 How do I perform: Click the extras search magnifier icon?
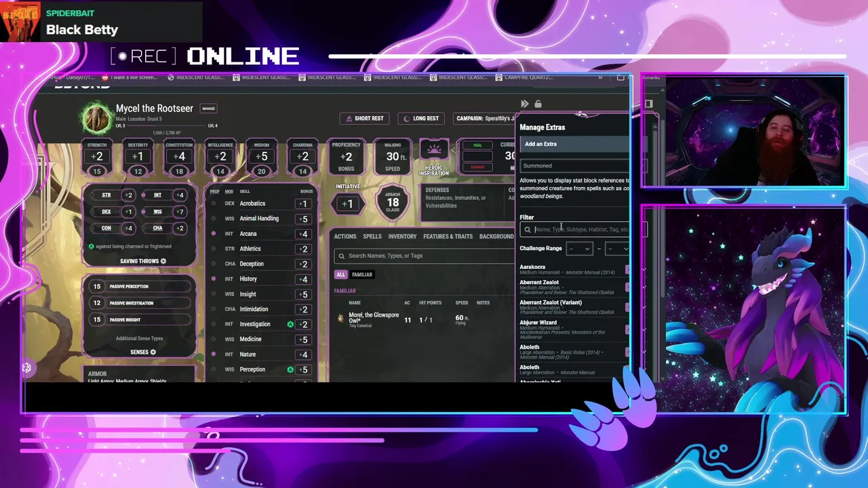click(341, 256)
